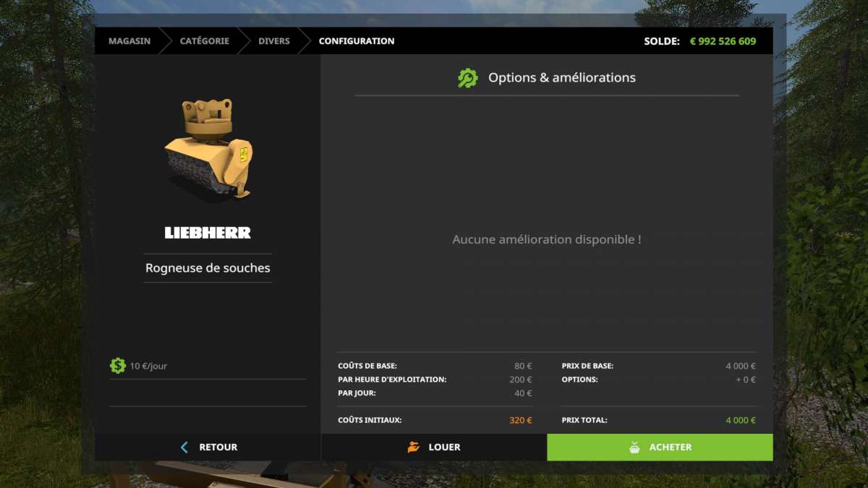The height and width of the screenshot is (488, 868).
Task: Click the Louer button
Action: pyautogui.click(x=434, y=447)
